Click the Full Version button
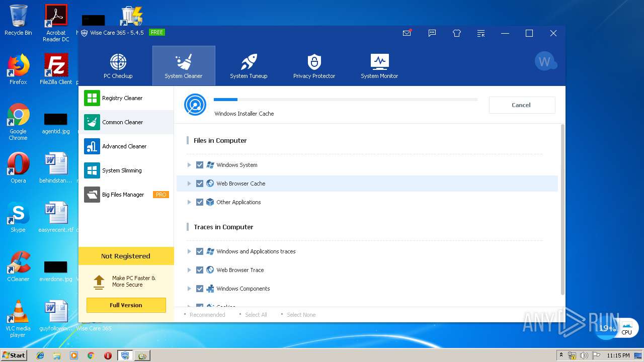This screenshot has width=644, height=362. [126, 305]
